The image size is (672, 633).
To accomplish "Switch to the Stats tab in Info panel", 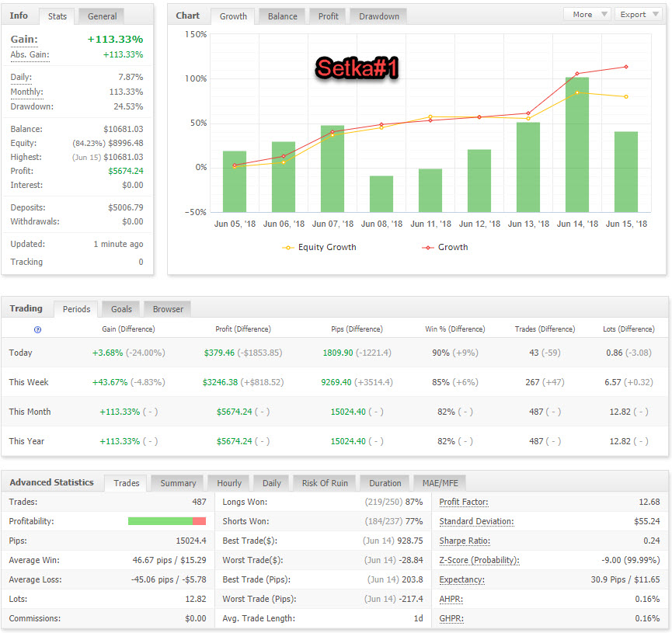I will point(57,16).
